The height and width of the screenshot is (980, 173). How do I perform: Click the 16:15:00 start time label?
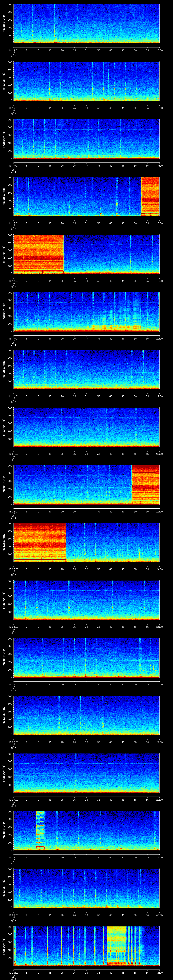(x=13, y=108)
